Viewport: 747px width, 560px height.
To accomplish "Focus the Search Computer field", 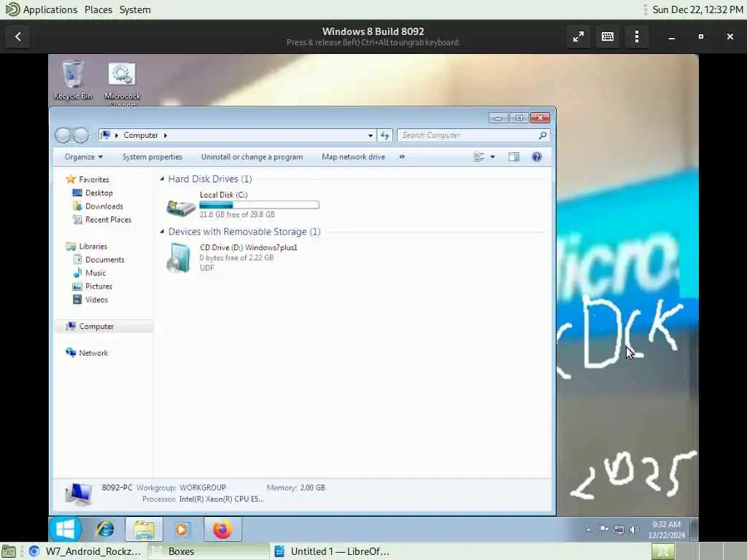I will [473, 136].
